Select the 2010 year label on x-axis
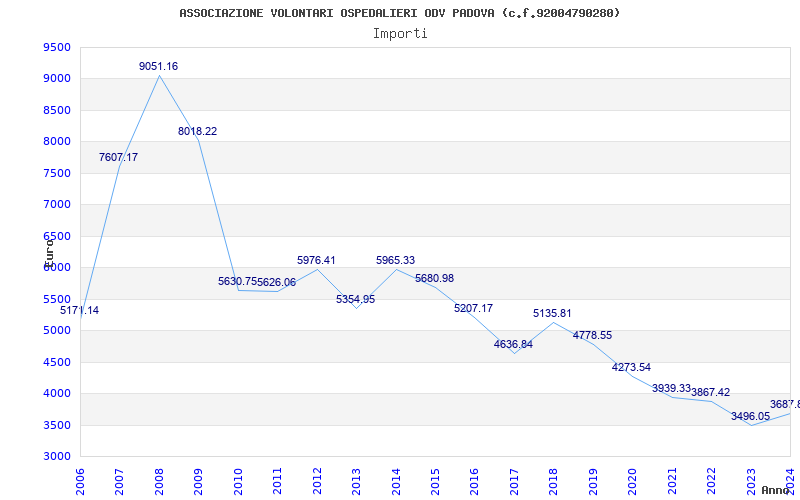This screenshot has height=500, width=800. point(238,482)
